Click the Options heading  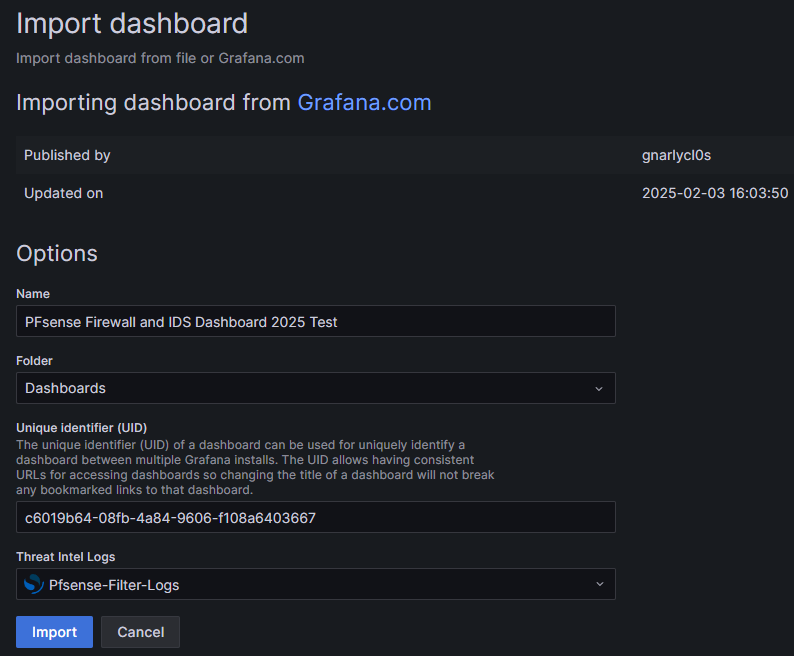coord(57,253)
